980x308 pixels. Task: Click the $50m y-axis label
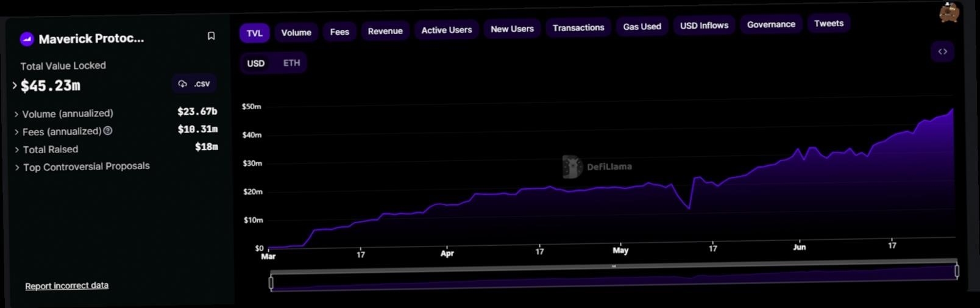251,107
